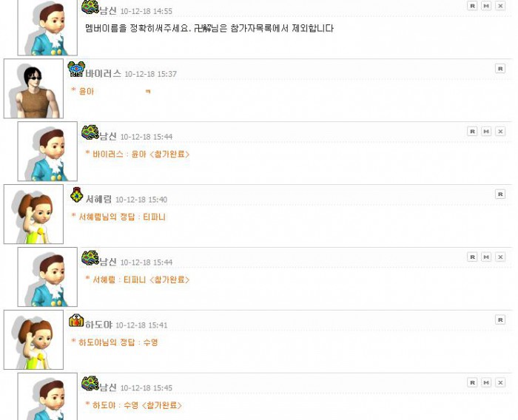Image resolution: width=518 pixels, height=420 pixels.
Task: Click 남신's badge icon on the 14:55 comment
Action: [90, 7]
